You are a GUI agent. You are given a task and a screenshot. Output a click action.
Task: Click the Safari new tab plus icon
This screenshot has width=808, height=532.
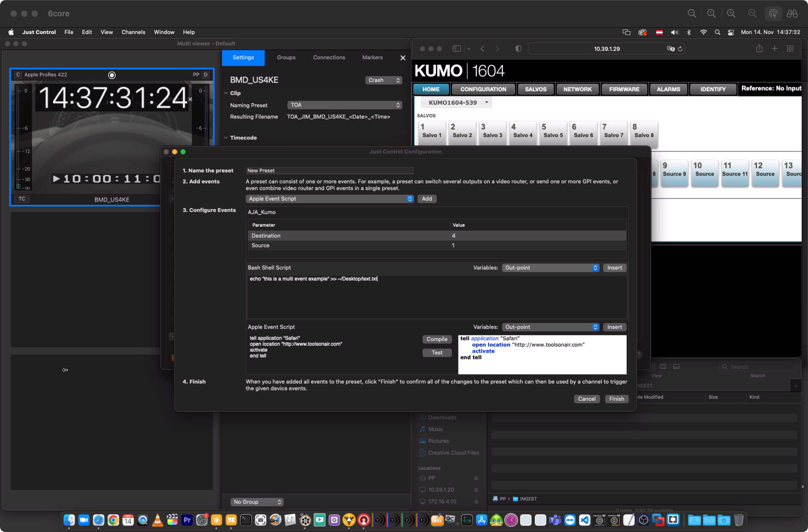pos(774,49)
